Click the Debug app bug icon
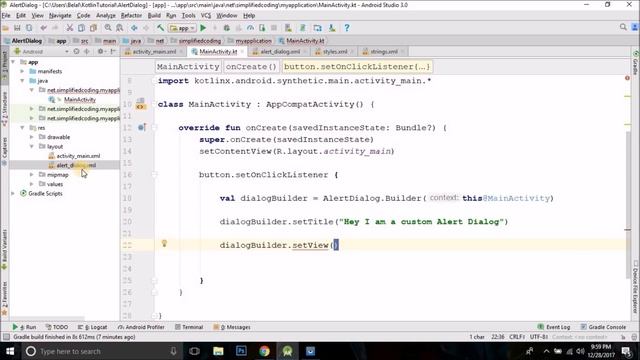This screenshot has width=640, height=360. [227, 28]
